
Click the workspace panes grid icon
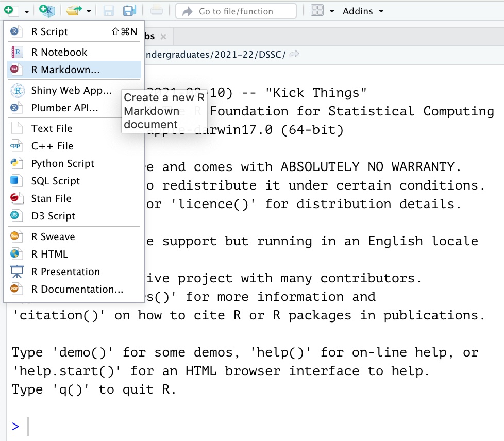pos(317,11)
